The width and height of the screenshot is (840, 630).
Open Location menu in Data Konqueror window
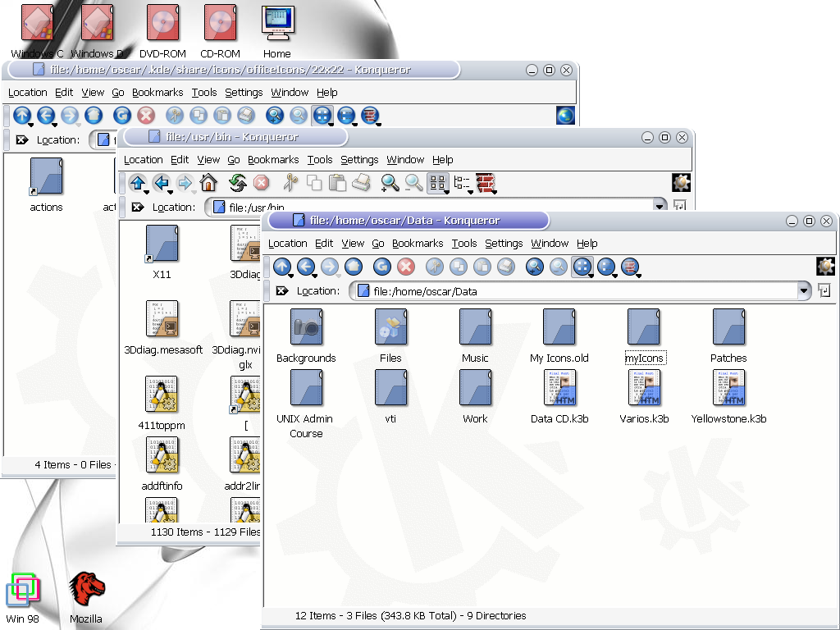pyautogui.click(x=288, y=243)
